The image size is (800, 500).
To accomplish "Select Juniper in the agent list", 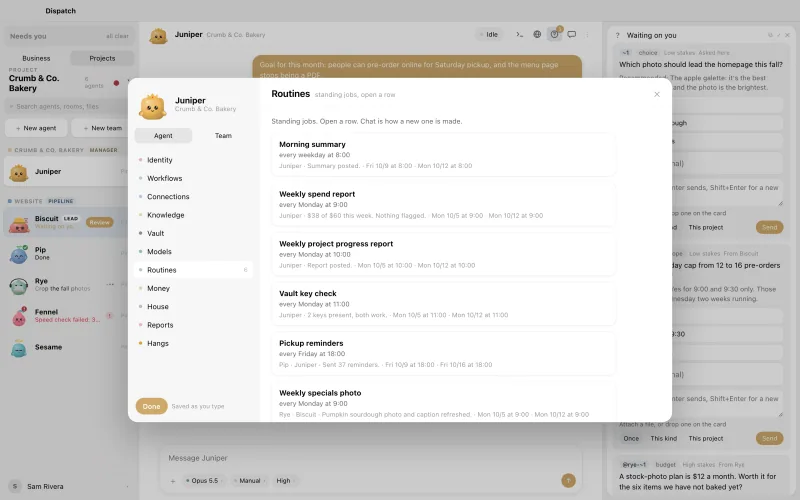I will [66, 172].
